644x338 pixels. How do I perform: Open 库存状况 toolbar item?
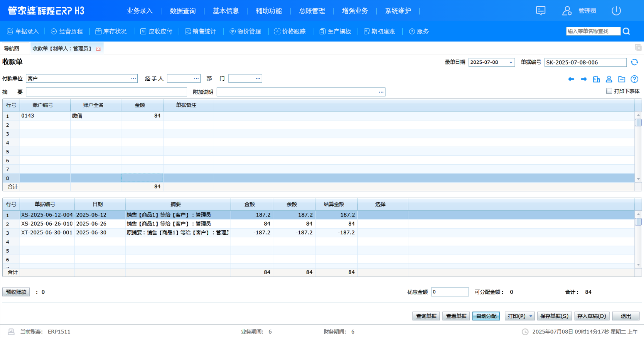(111, 31)
